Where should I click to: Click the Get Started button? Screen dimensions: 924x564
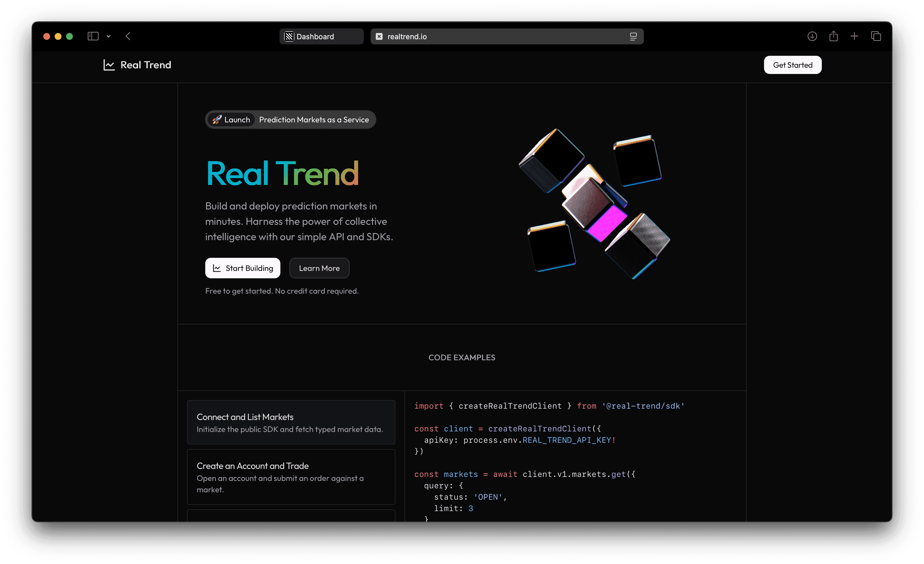[x=792, y=65]
